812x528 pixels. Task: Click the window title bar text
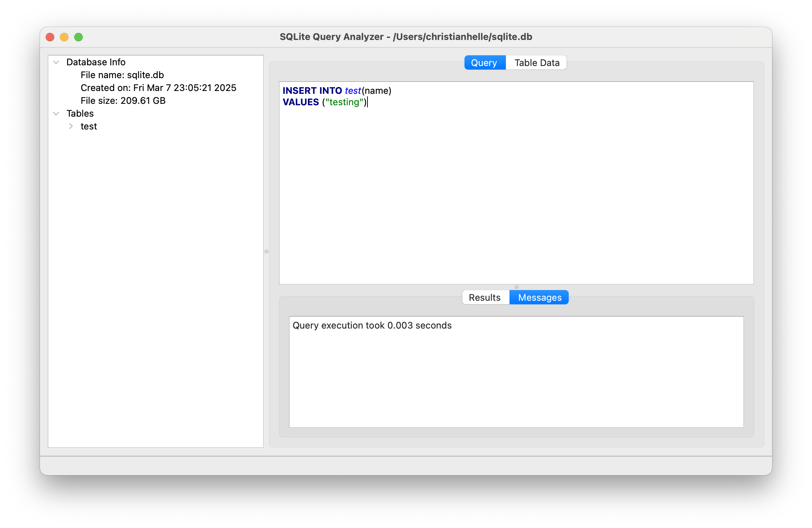tap(406, 37)
